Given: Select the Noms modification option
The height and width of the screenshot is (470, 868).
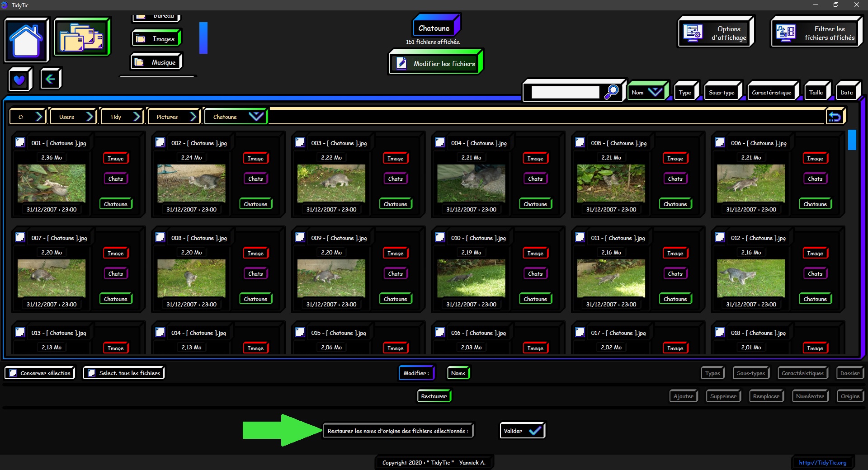Looking at the screenshot, I should pyautogui.click(x=458, y=373).
